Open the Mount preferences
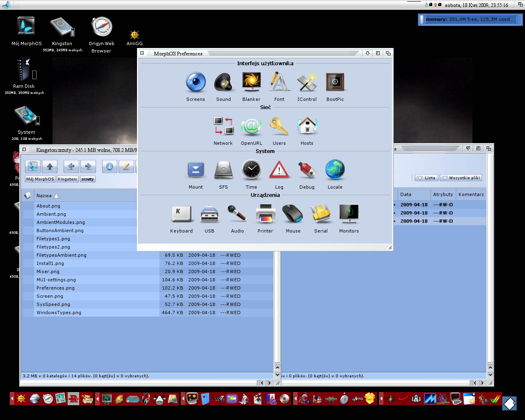Viewport: 525px width, 420px height. coord(196,170)
